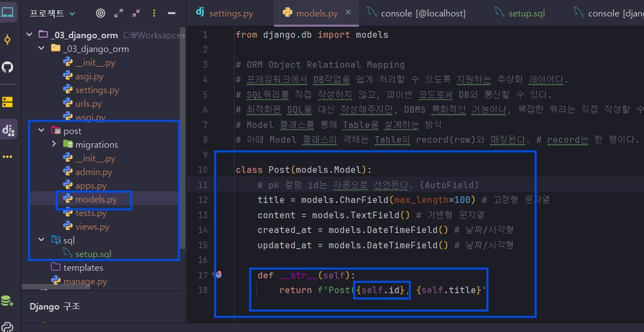Select opened file with the target icon

101,13
